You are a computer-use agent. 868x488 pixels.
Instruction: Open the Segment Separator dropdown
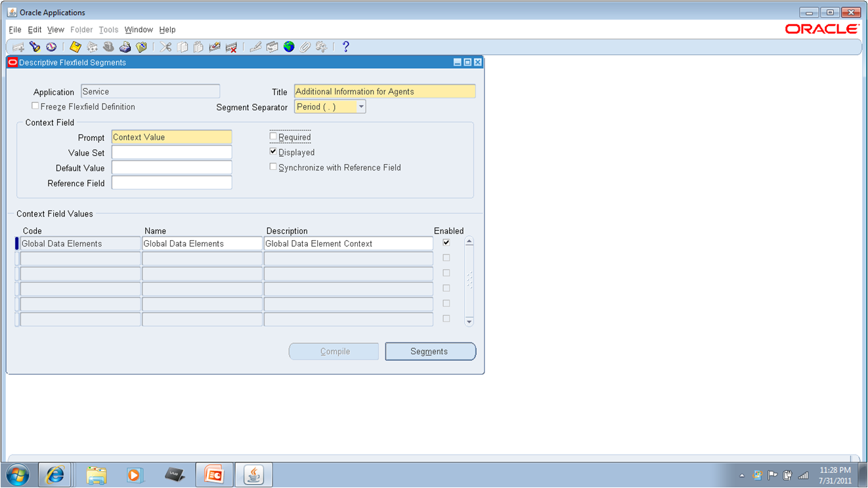[x=362, y=107]
